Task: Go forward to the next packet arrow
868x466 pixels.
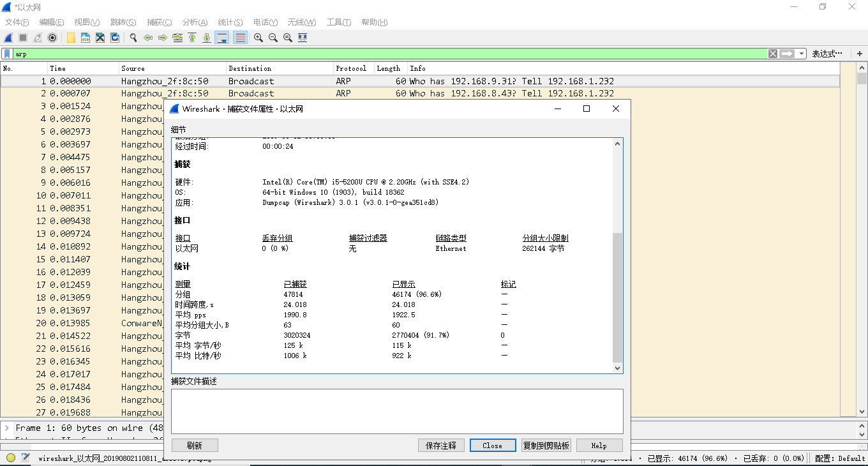Action: 163,38
